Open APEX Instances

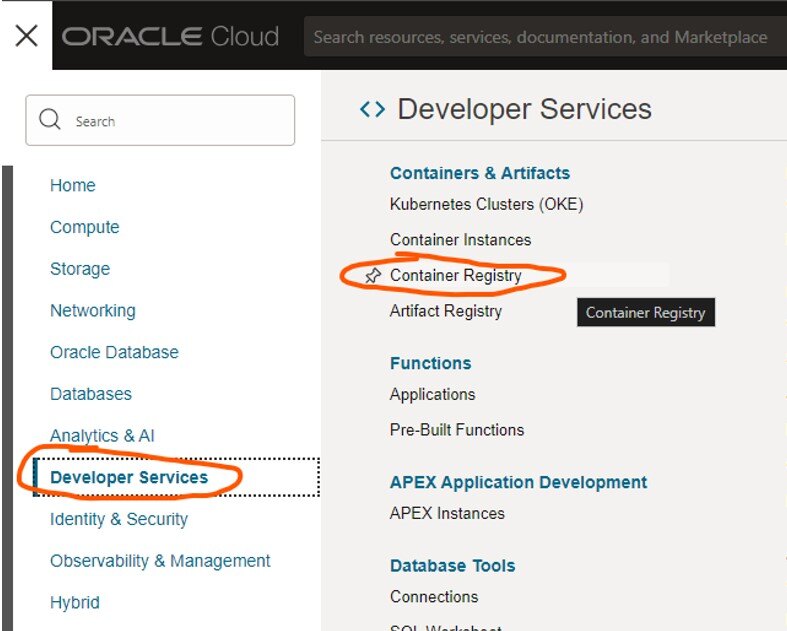[x=447, y=513]
